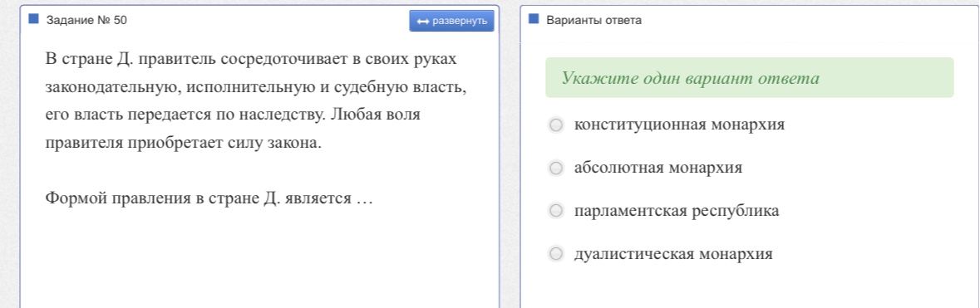
Task: Mark 'дуалистическая монархия' radio option
Action: coord(555,254)
